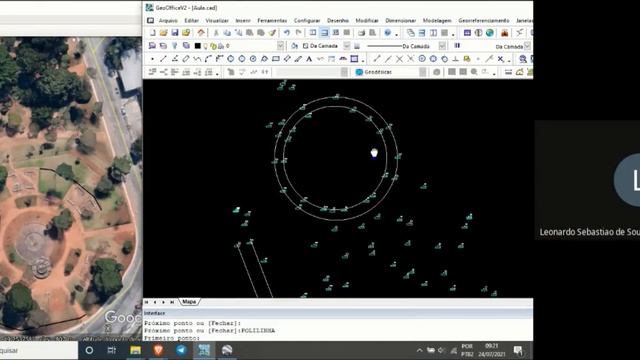Open the empty combo box on bottom toolbar

point(344,72)
